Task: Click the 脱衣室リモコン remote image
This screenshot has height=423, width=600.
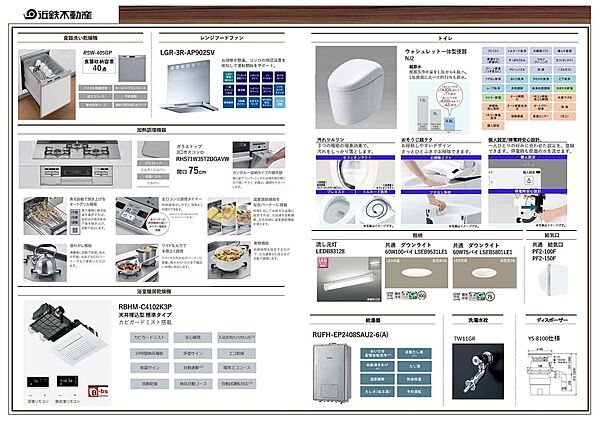Action: pyautogui.click(x=67, y=381)
